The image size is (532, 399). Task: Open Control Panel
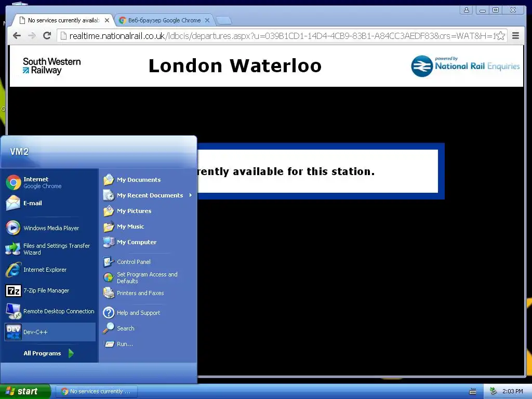click(147, 262)
